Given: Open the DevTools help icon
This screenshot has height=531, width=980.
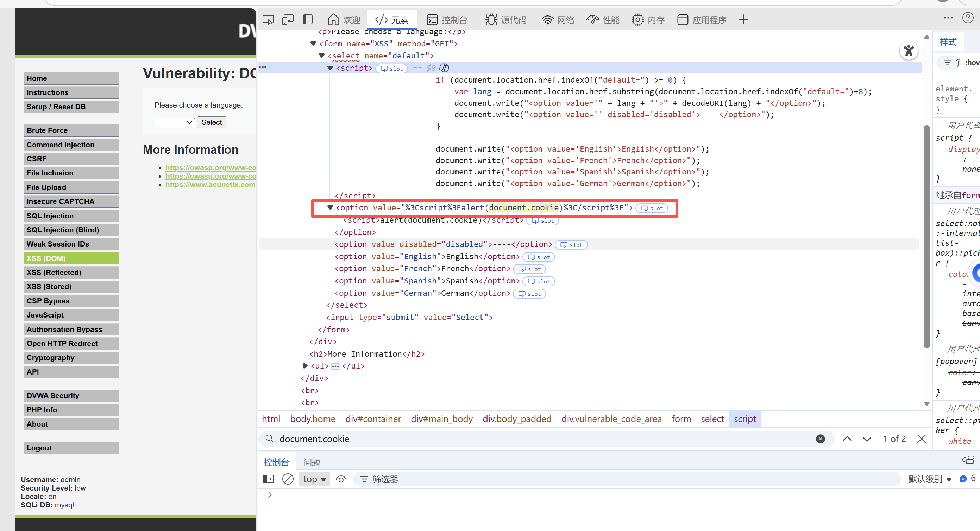Looking at the screenshot, I should [x=967, y=18].
